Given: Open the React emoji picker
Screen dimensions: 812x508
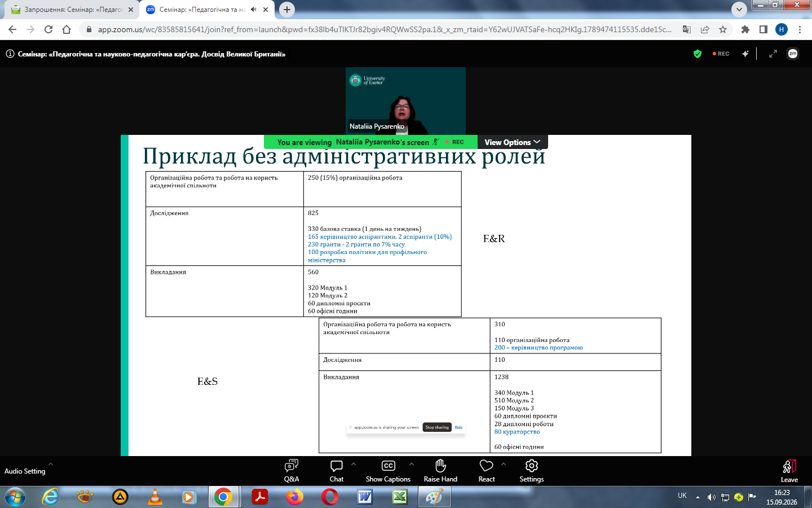Looking at the screenshot, I should click(487, 471).
